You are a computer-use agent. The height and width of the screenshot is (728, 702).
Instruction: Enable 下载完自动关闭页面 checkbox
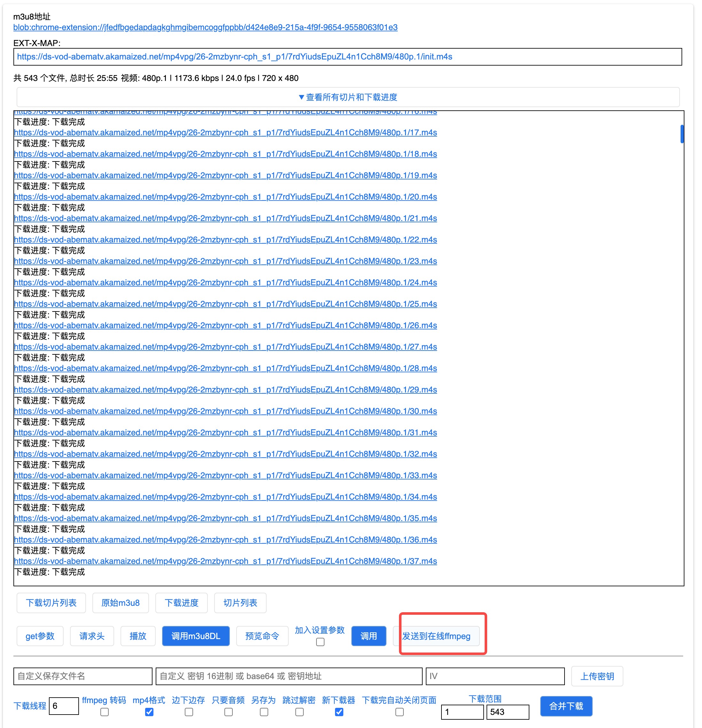click(400, 712)
